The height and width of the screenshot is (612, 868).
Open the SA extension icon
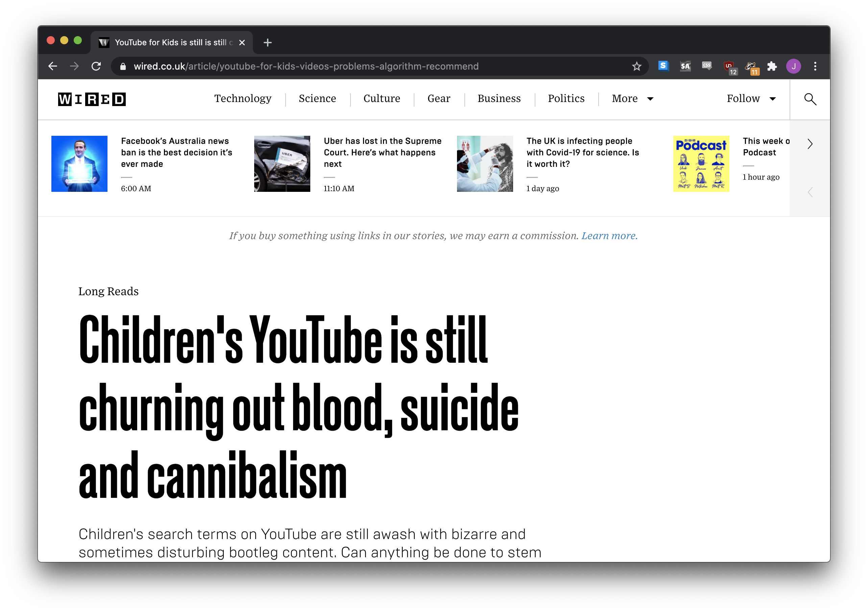[x=685, y=66]
